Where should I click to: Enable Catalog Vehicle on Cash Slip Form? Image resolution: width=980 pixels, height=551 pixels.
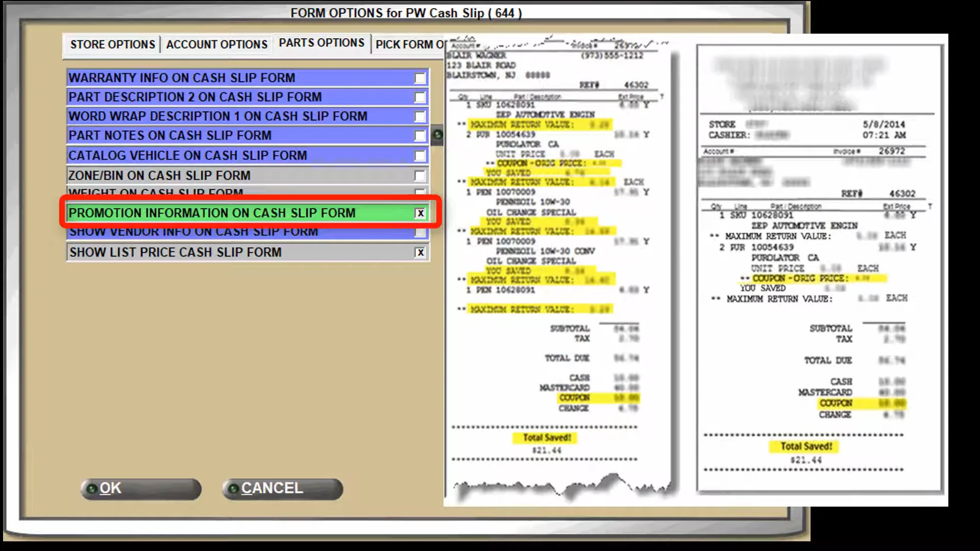[x=420, y=155]
